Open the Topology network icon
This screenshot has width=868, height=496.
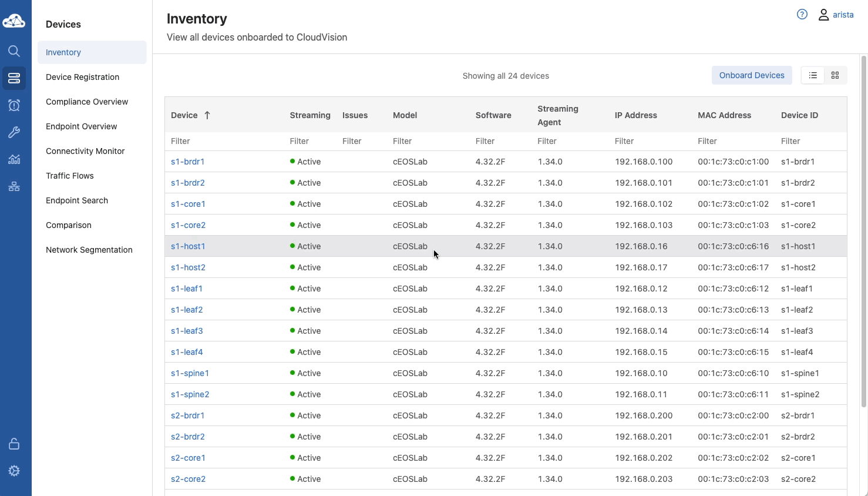(14, 186)
